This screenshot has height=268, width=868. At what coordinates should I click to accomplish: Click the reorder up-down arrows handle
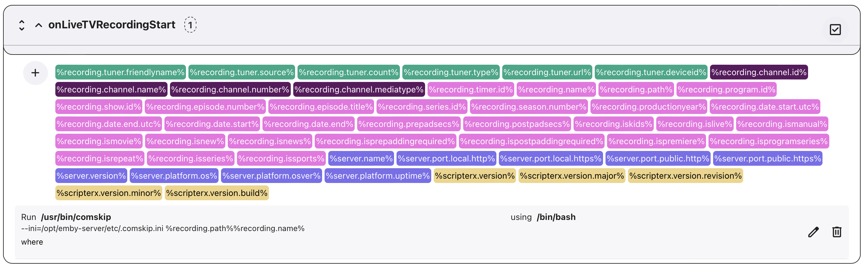coord(22,25)
